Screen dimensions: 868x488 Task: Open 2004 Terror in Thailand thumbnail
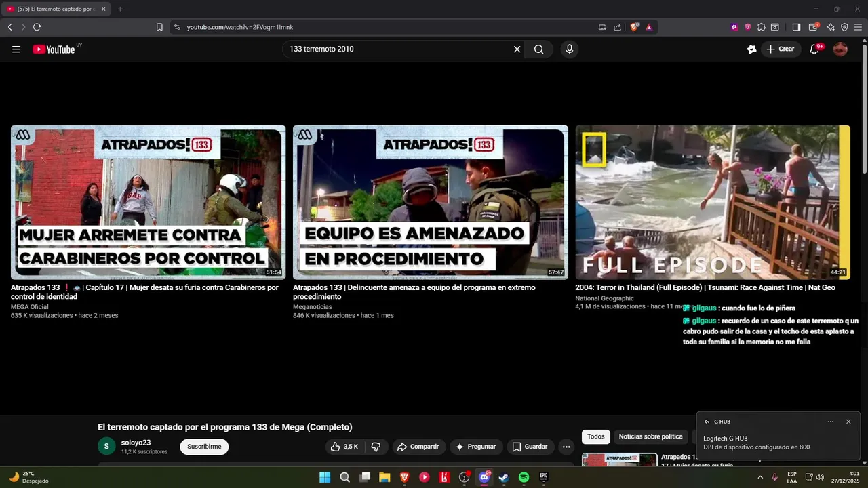tap(713, 202)
